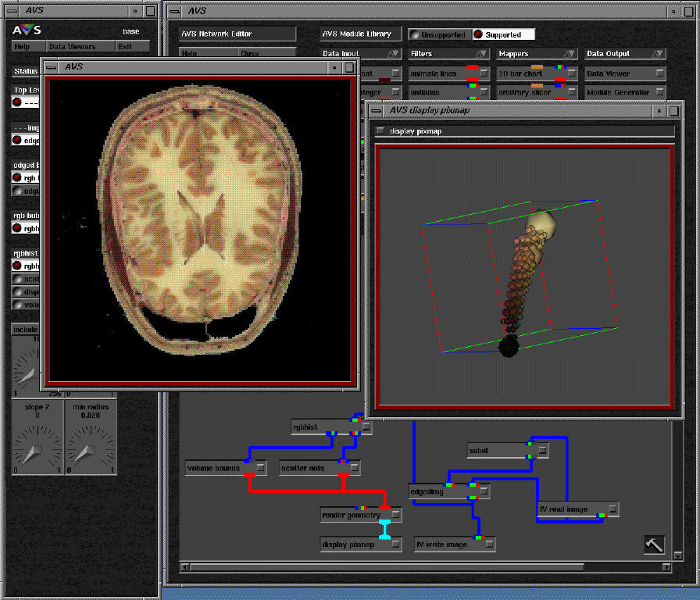Click the square button on IV read image

click(x=612, y=509)
